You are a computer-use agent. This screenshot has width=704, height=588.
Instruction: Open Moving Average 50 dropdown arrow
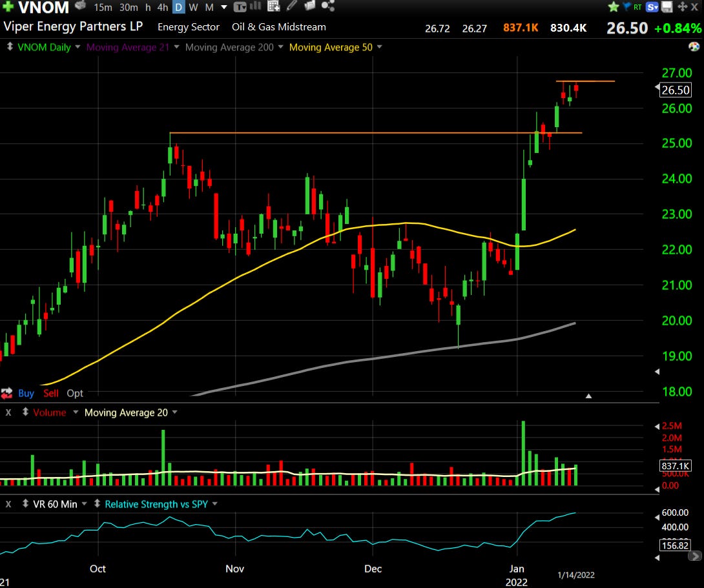coord(379,46)
